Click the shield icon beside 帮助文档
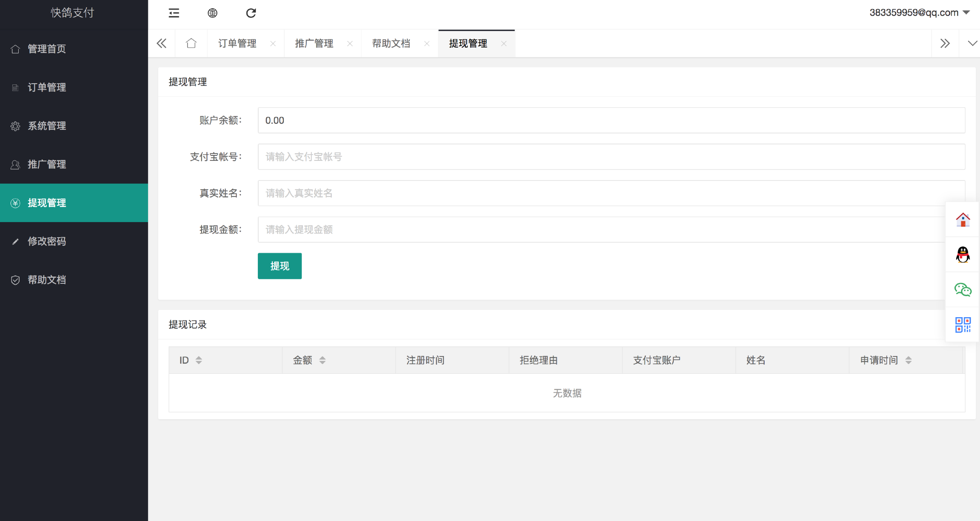Screen dimensions: 980x521 (x=15, y=280)
